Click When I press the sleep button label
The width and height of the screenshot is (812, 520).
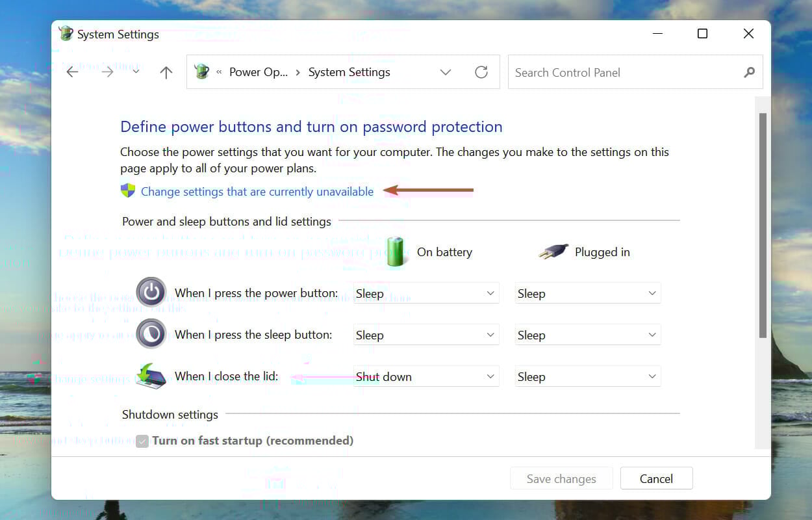click(x=253, y=335)
